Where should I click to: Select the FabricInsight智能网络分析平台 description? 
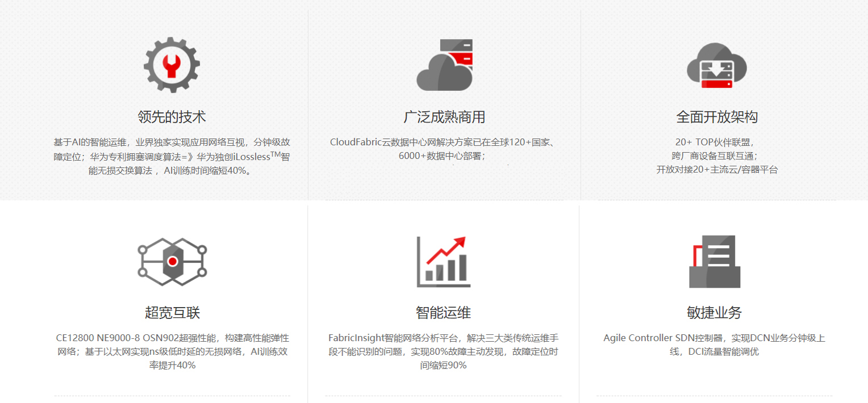click(x=444, y=351)
